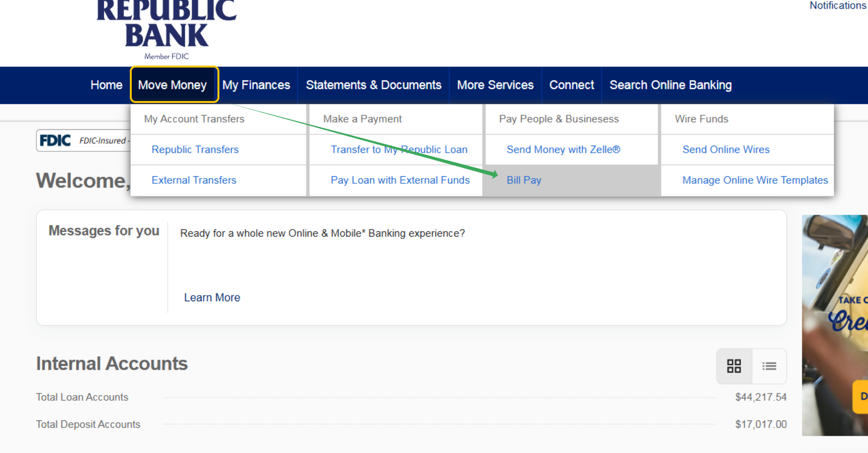
Task: Switch to grid view of accounts
Action: coord(734,366)
